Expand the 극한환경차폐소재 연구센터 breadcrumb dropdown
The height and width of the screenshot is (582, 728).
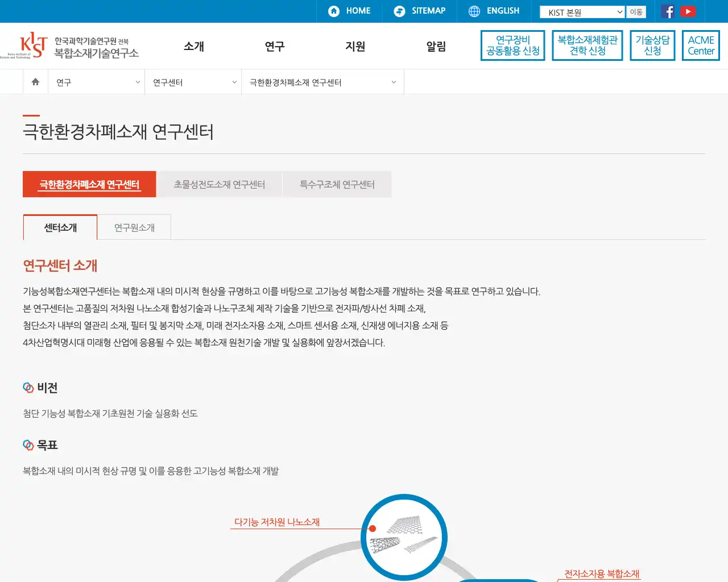point(322,82)
